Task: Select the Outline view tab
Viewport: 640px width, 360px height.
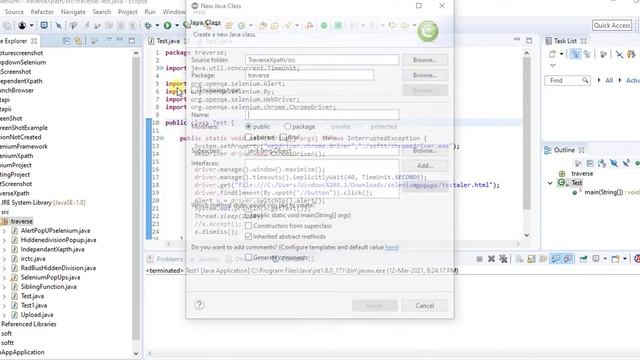Action: pyautogui.click(x=564, y=150)
